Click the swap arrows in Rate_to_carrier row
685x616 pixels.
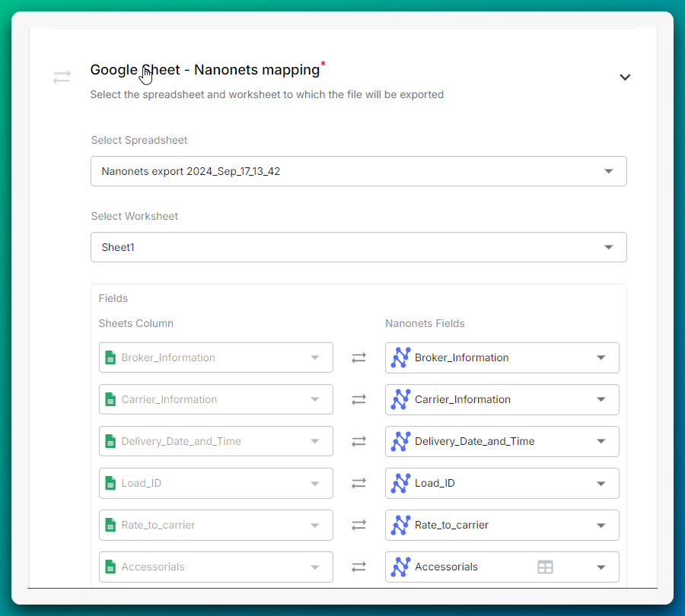(358, 525)
